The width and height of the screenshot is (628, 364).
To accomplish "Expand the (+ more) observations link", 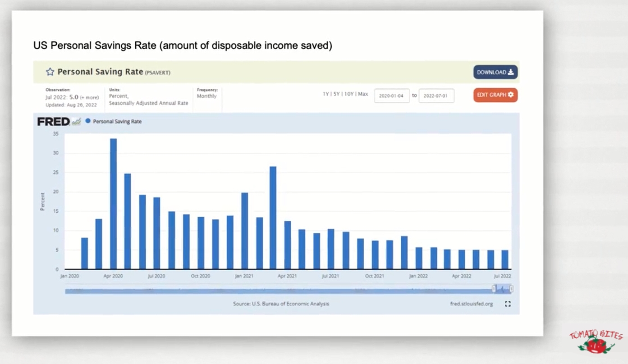I will (x=89, y=97).
